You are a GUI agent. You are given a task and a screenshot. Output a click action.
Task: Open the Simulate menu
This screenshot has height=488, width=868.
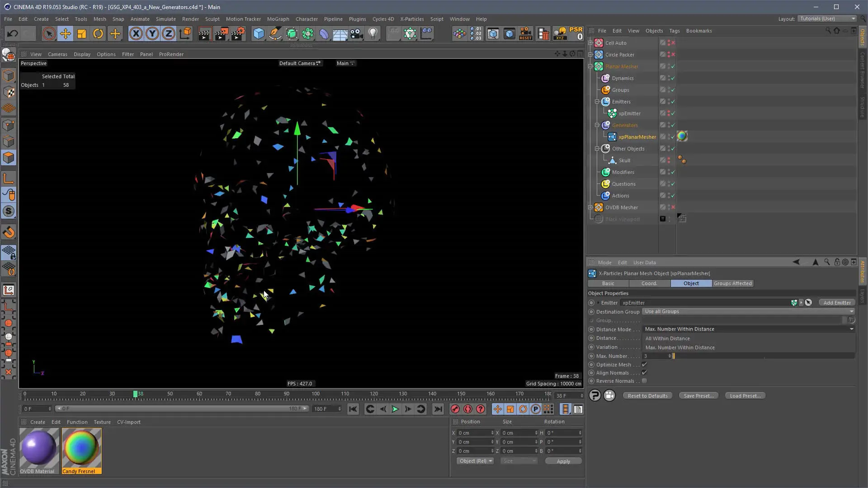pyautogui.click(x=165, y=19)
